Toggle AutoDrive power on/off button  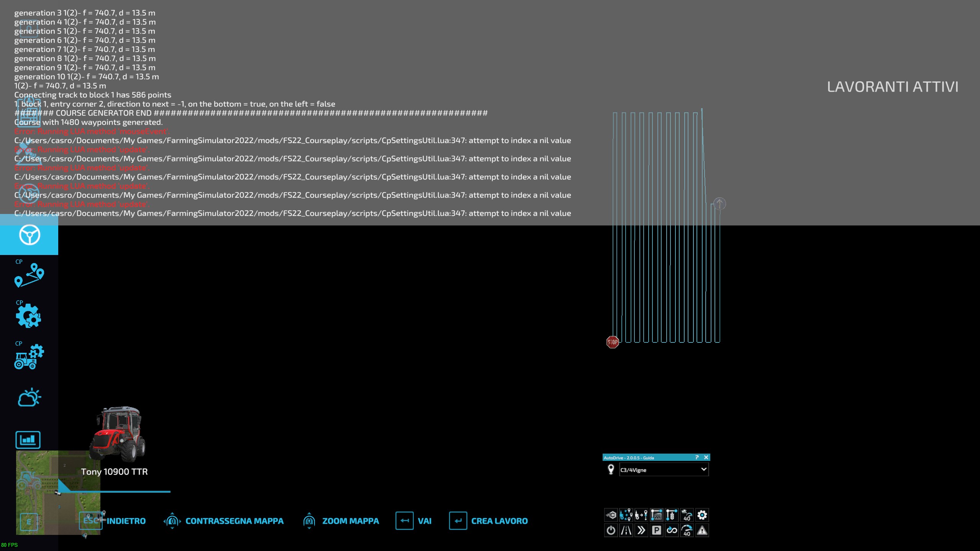(611, 530)
